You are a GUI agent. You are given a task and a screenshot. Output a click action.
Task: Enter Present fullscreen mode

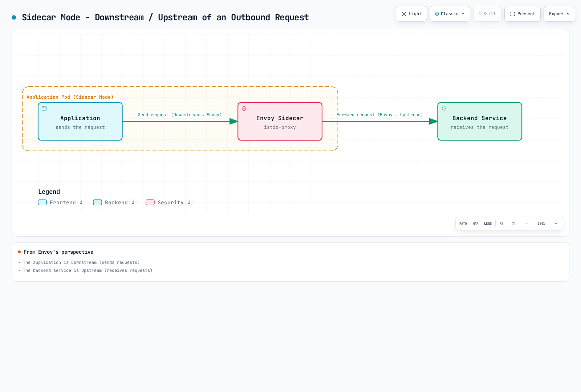click(x=523, y=14)
